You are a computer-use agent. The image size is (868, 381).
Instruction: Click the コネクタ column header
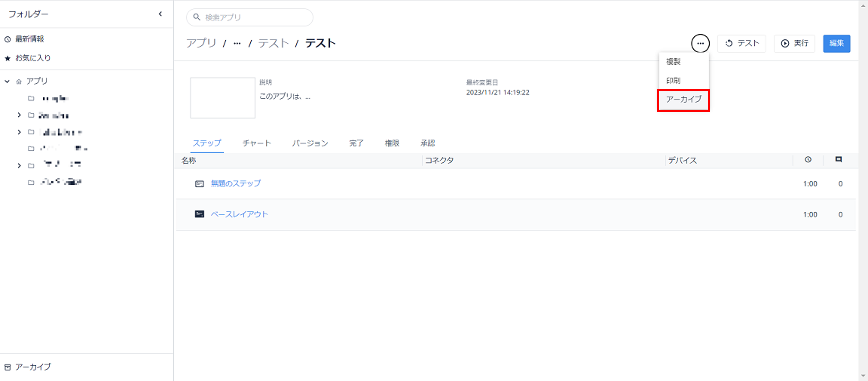(439, 160)
